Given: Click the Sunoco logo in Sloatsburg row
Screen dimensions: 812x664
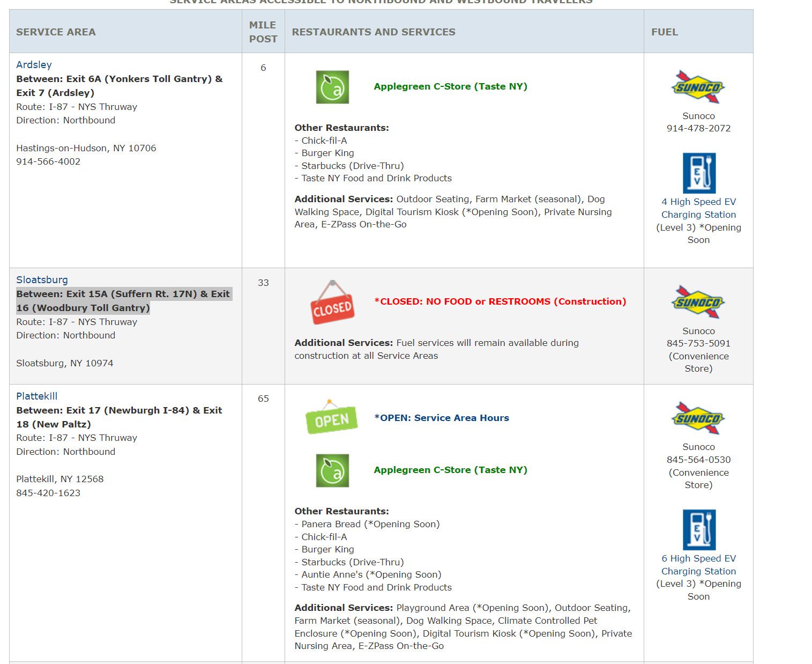Looking at the screenshot, I should [x=698, y=303].
